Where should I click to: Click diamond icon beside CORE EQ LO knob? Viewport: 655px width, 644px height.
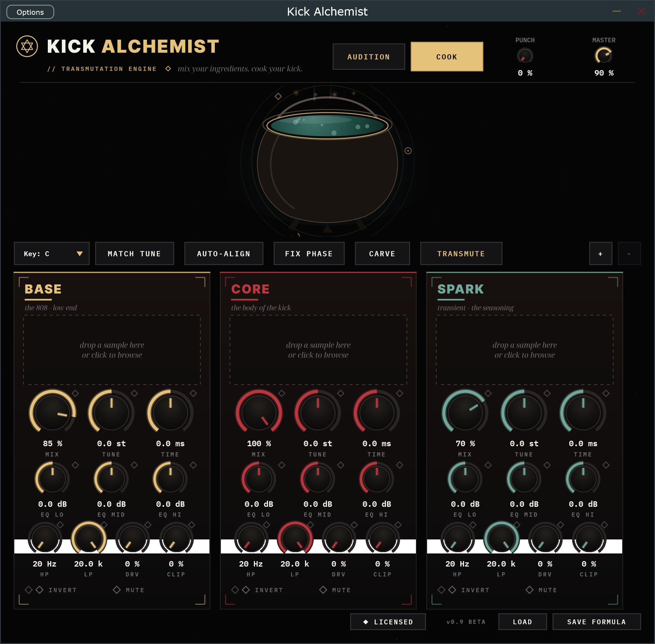click(282, 465)
